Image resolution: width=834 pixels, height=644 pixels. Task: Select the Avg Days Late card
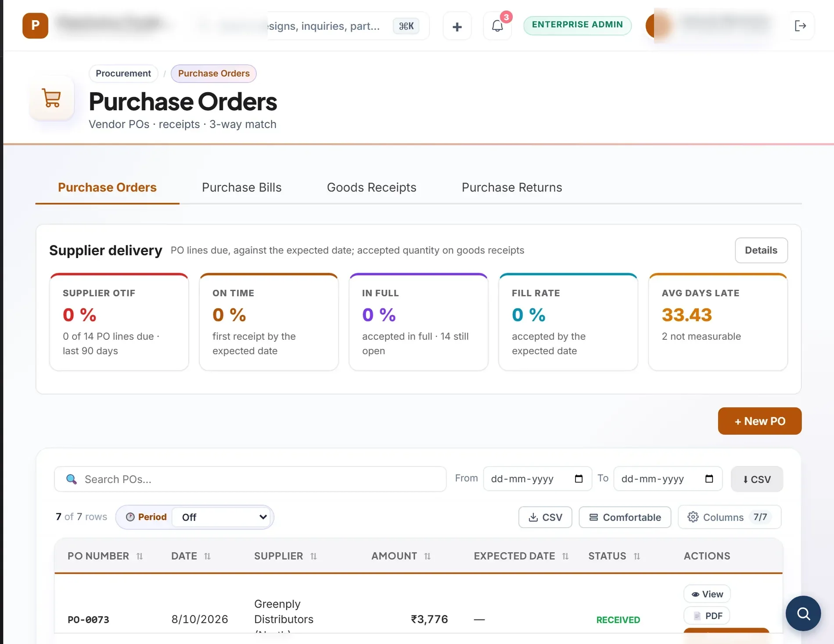coord(718,322)
